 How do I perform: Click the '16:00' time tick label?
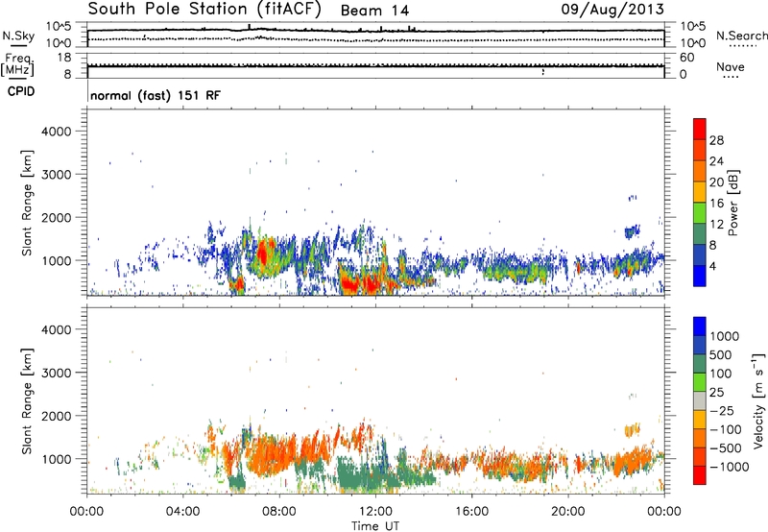click(x=471, y=512)
